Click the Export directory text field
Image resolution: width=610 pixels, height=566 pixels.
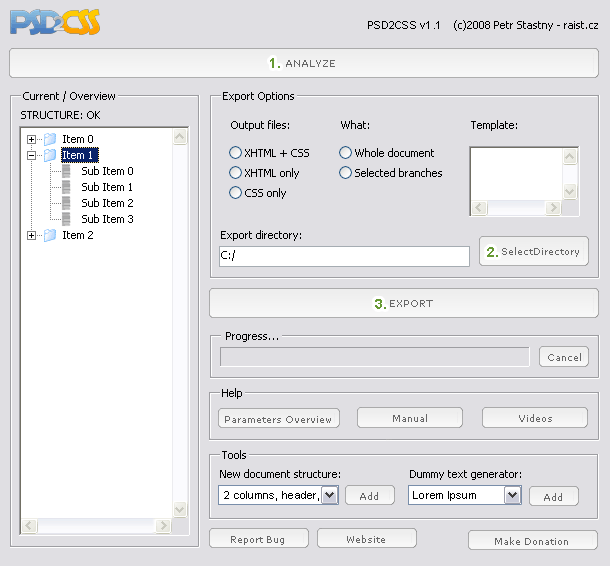click(x=344, y=256)
